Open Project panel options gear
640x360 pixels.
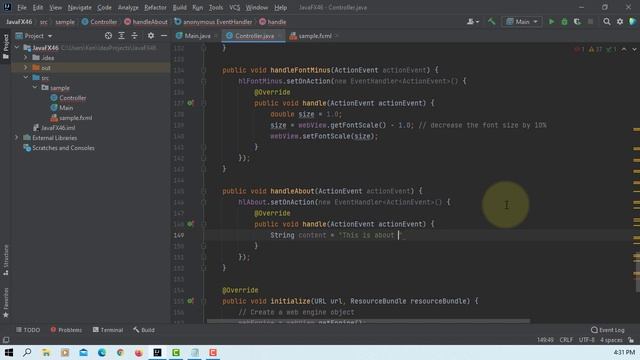151,36
